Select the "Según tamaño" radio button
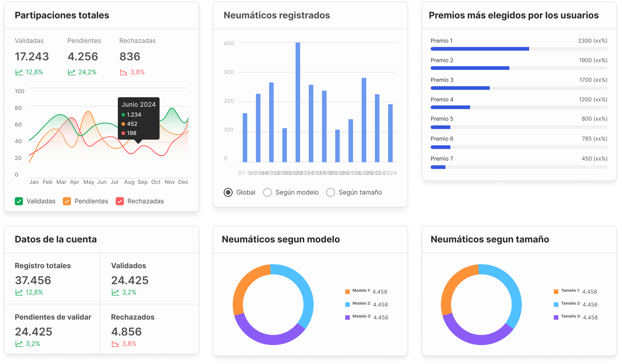 pyautogui.click(x=330, y=192)
